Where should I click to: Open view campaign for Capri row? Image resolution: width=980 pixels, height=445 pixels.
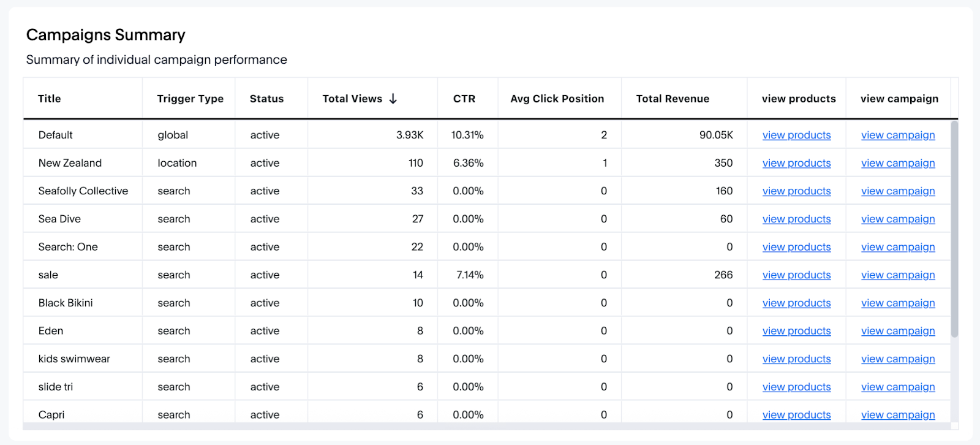point(897,415)
